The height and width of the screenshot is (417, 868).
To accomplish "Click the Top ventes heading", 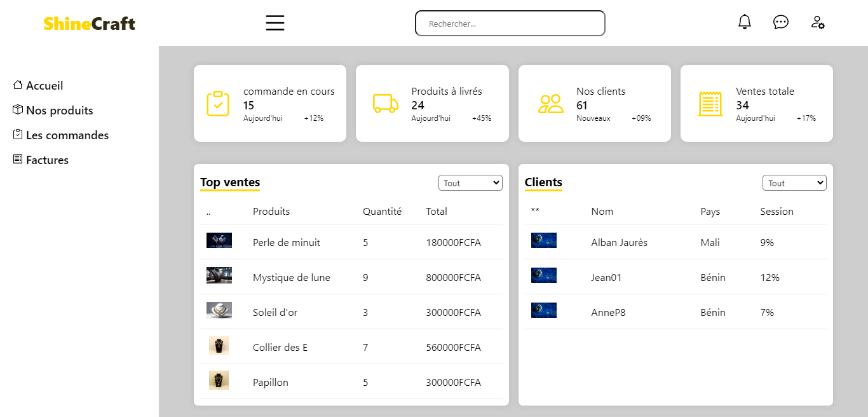I will 230,182.
